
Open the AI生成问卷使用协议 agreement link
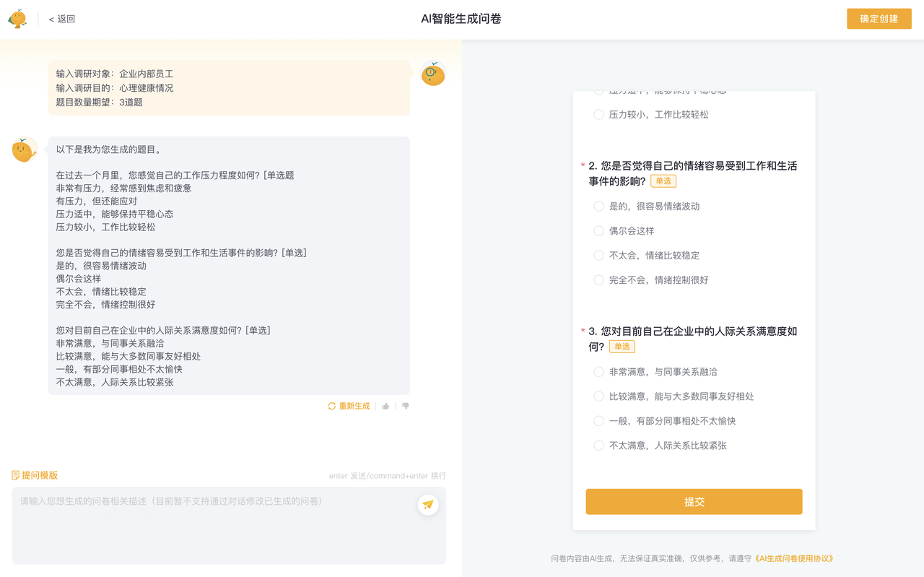point(795,558)
